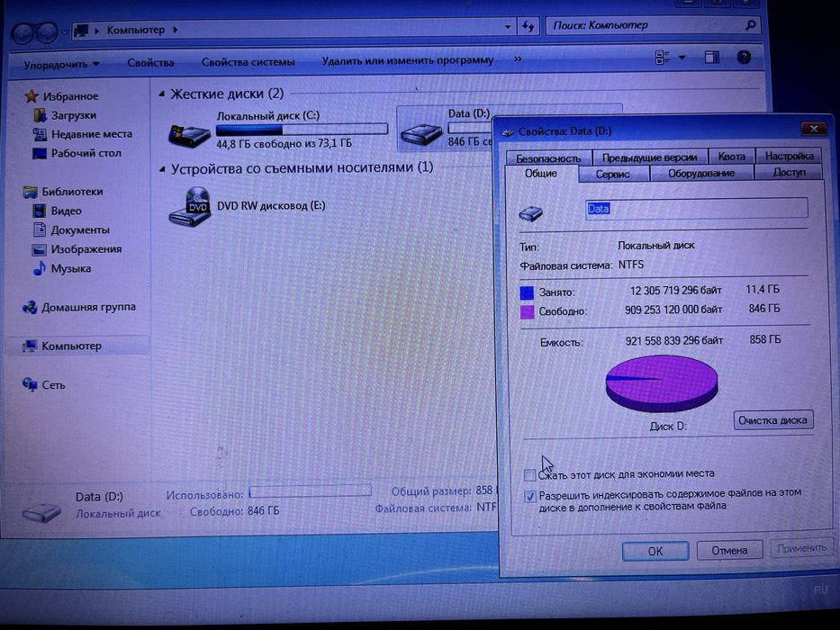
Task: Select the Data (D:) drive icon
Action: pyautogui.click(x=421, y=133)
